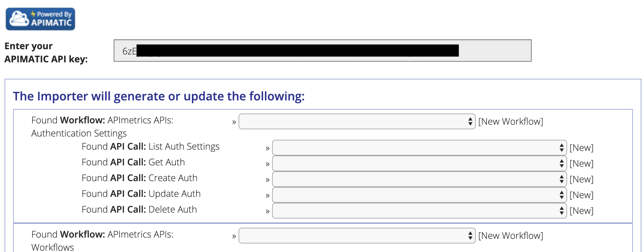Click the stepper arrows on the Workflows select
Image resolution: width=644 pixels, height=252 pixels.
[x=470, y=236]
